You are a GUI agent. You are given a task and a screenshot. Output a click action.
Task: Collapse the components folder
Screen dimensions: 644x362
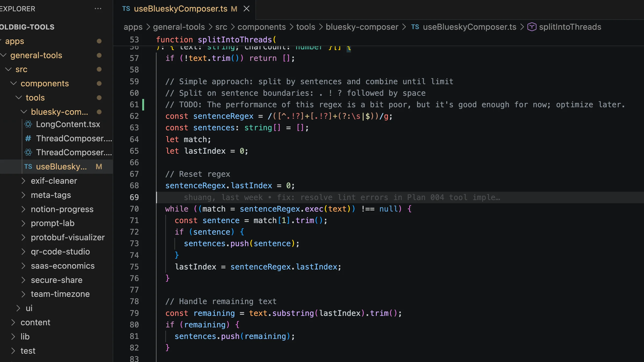14,83
